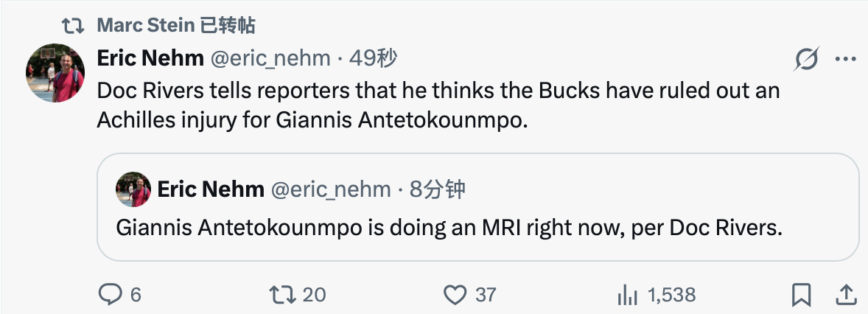Open the tweet via the 49秒 timestamp
Image resolution: width=868 pixels, height=314 pixels.
[374, 59]
